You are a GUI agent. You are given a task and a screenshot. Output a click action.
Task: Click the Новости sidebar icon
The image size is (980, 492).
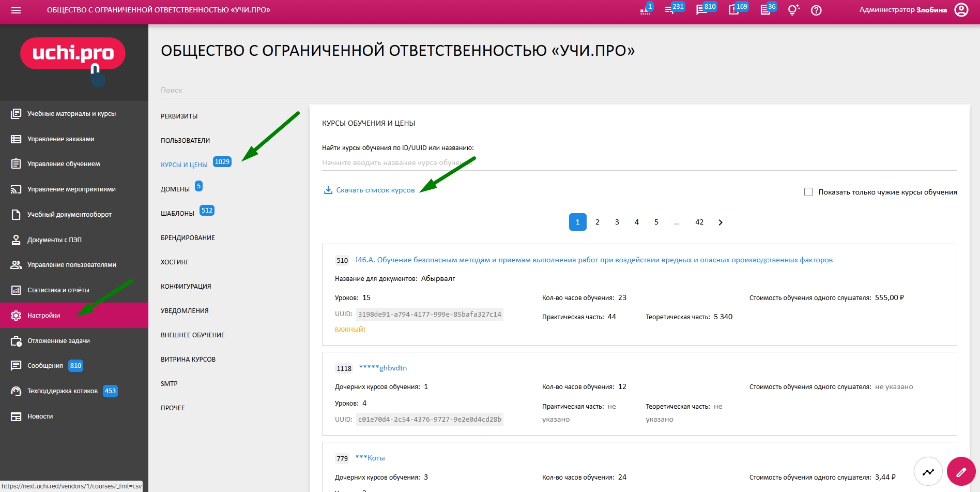pos(16,416)
